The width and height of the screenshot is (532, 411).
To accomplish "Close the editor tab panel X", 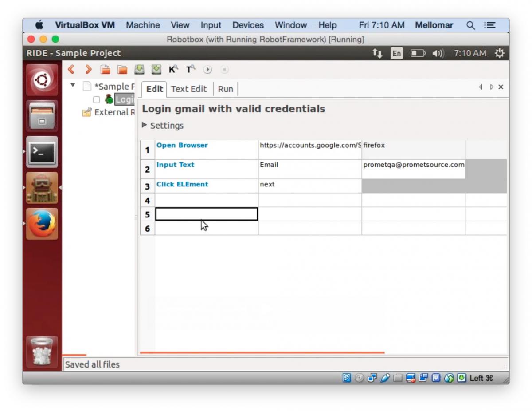I will tap(501, 87).
